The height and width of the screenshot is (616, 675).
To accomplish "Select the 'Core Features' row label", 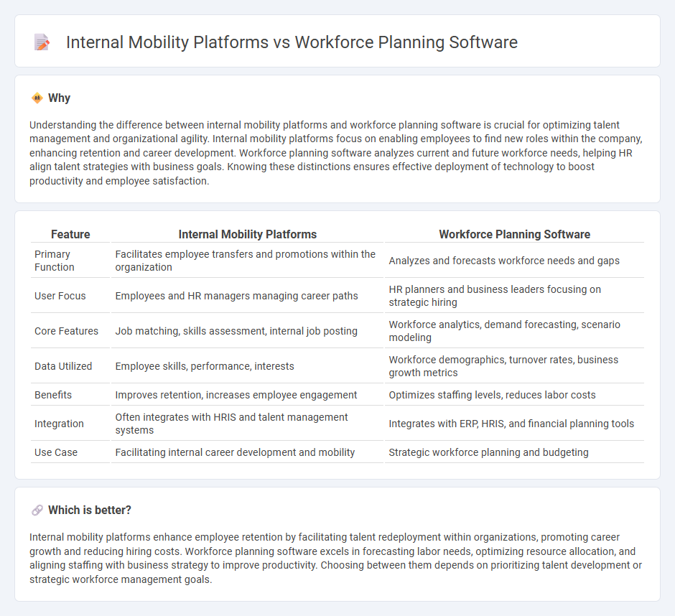I will [66, 331].
